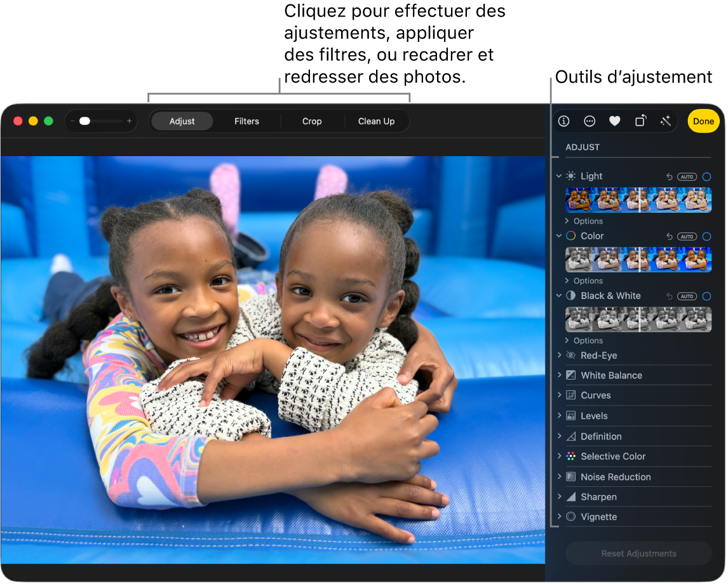Viewport: 728px width, 584px height.
Task: Apply Auto Enhance with the wand icon
Action: 665,121
